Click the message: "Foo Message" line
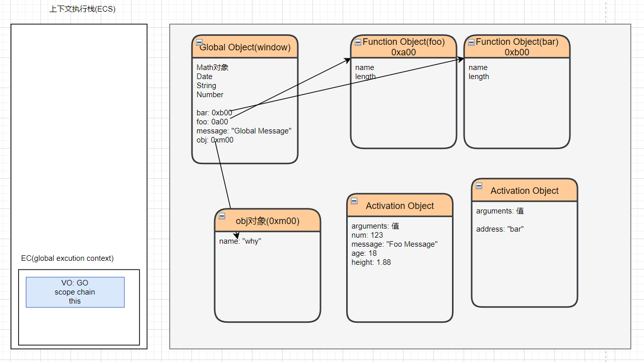 [395, 244]
